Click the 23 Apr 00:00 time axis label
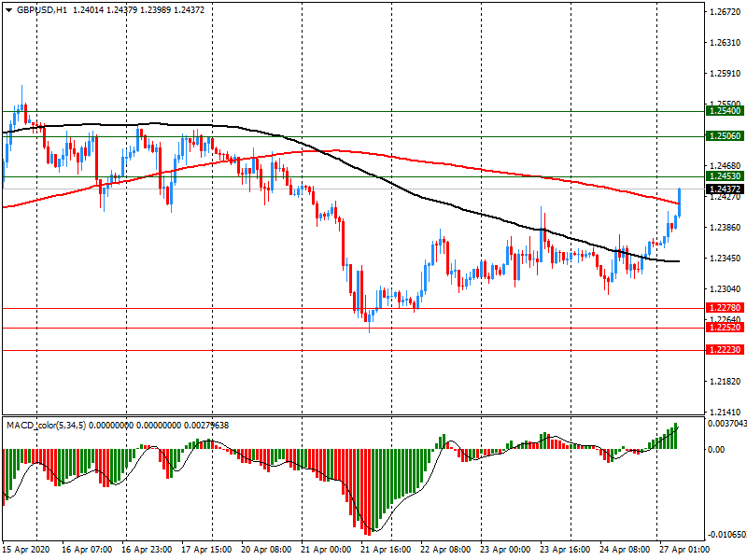The width and height of the screenshot is (747, 560). tap(505, 550)
